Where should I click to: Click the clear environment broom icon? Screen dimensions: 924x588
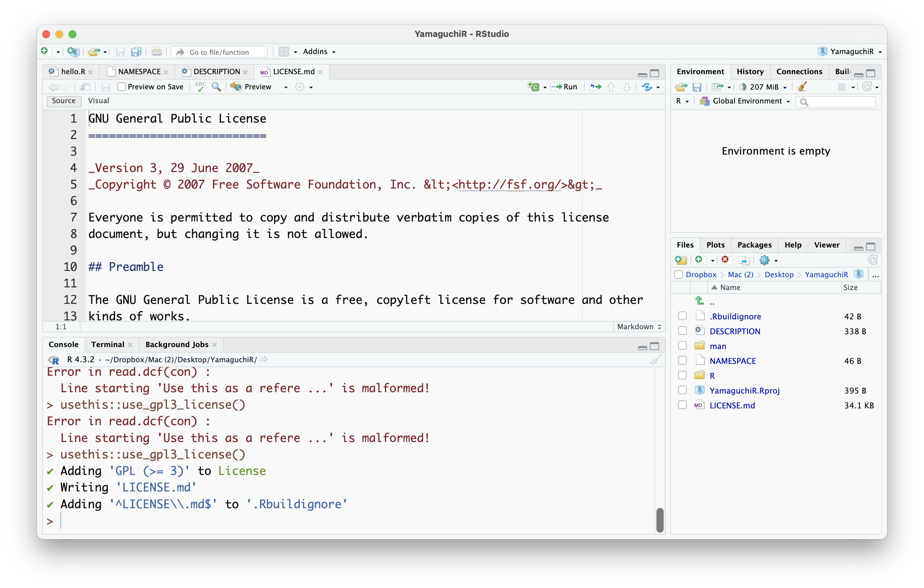801,87
